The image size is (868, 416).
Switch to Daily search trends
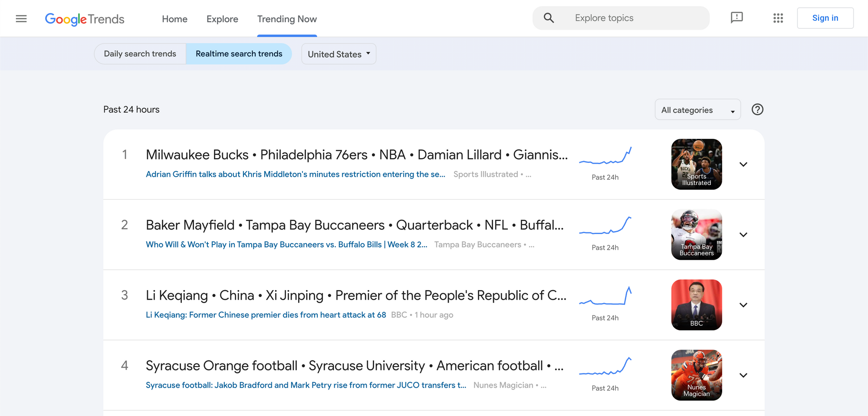click(x=140, y=54)
